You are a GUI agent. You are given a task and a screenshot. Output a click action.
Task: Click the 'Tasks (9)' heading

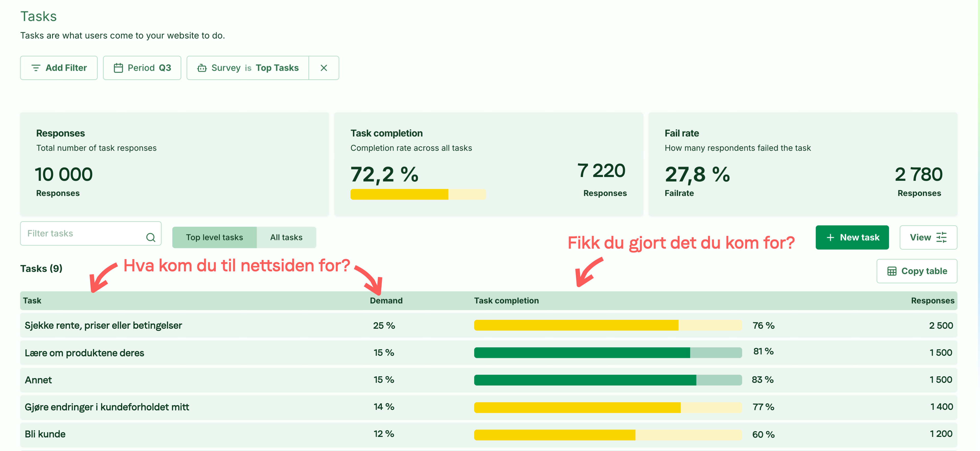click(41, 269)
